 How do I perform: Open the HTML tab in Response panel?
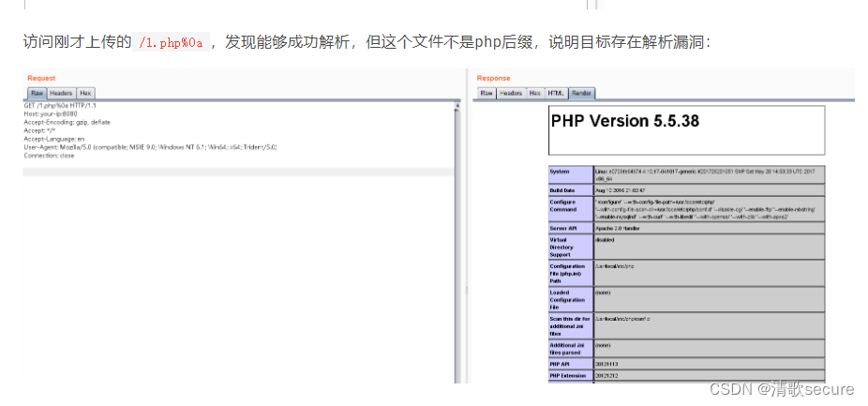pyautogui.click(x=556, y=93)
